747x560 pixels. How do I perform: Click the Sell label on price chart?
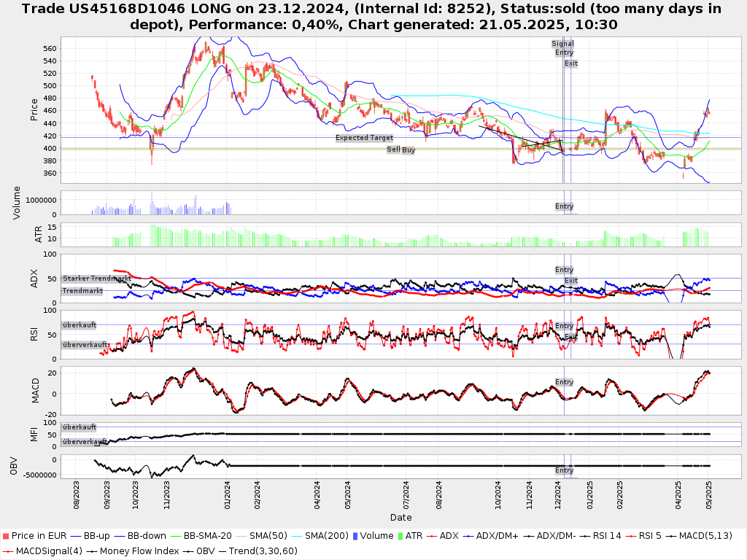[x=393, y=149]
